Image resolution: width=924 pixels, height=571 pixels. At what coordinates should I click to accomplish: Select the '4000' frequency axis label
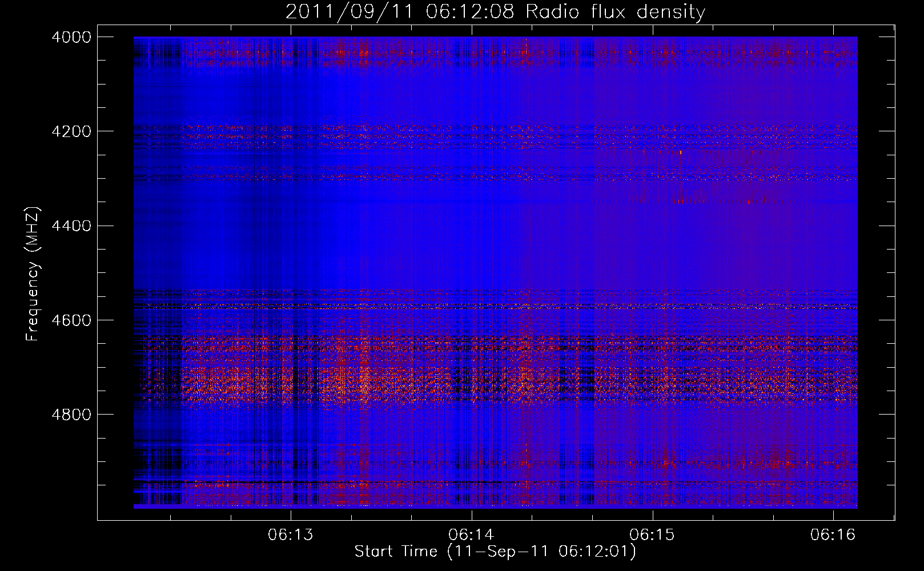(x=71, y=37)
